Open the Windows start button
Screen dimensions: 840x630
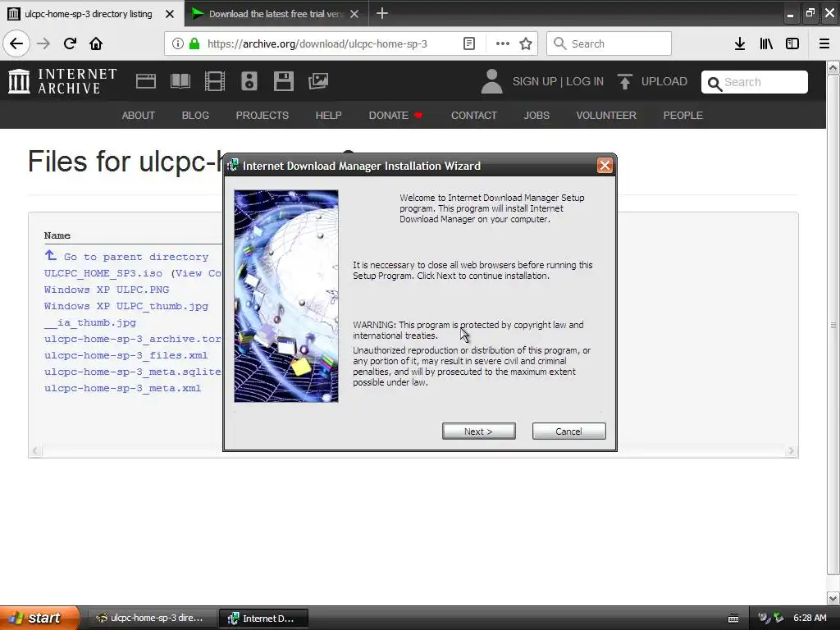point(39,618)
